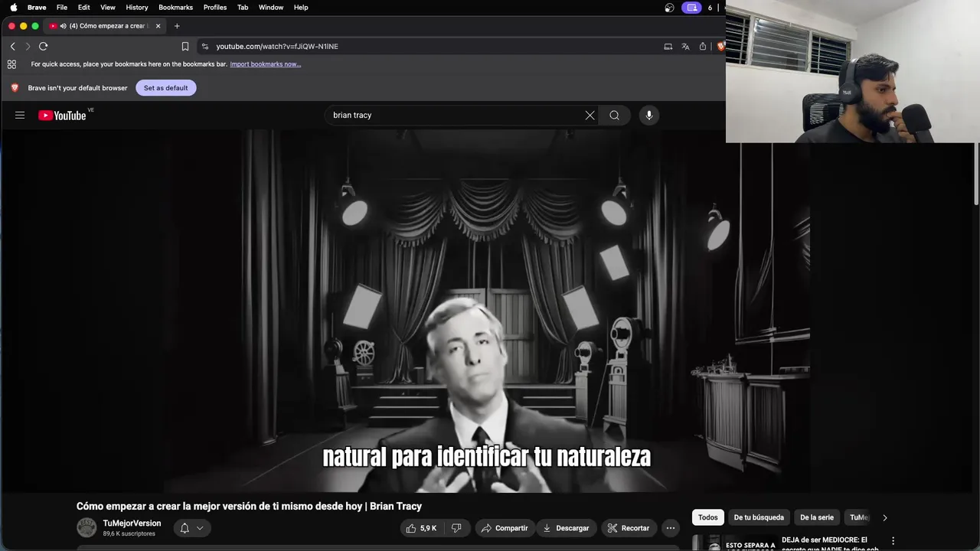Screen dimensions: 980x551
Task: Follow the Import bookmarks now link
Action: coord(266,64)
